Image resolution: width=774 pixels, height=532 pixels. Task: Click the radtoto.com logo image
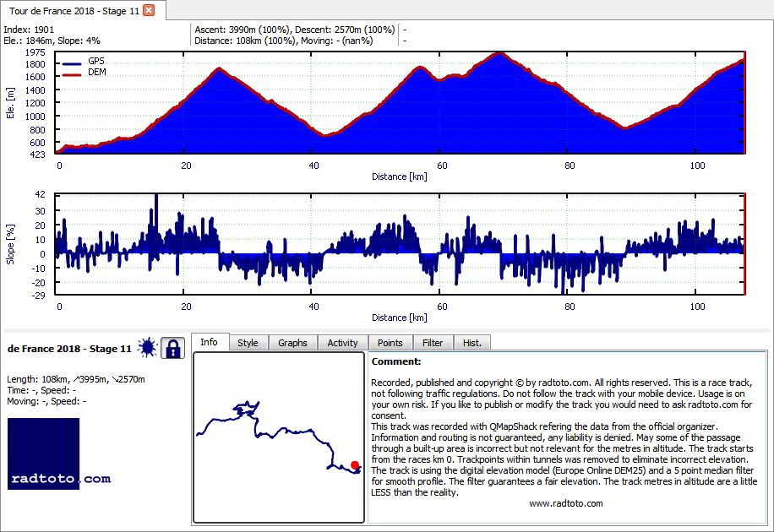59,454
